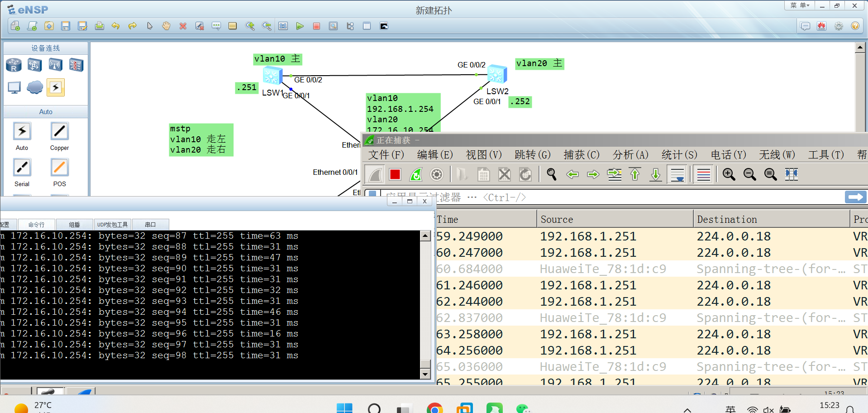Jump to last packet down arrow
868x413 pixels.
[656, 174]
